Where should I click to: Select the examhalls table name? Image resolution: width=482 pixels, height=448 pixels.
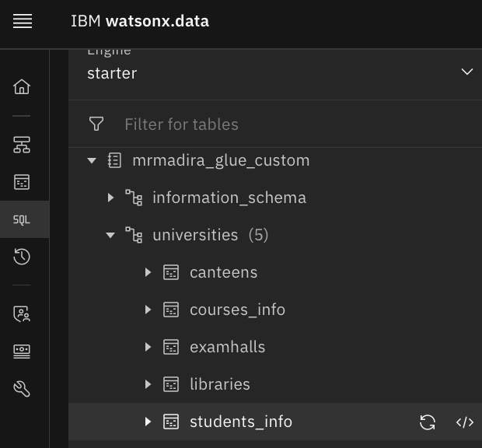227,347
